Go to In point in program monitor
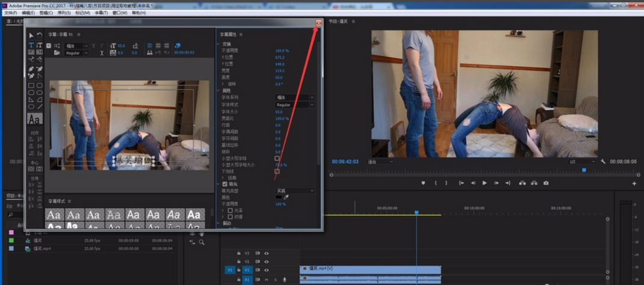The width and height of the screenshot is (644, 285). 462,183
